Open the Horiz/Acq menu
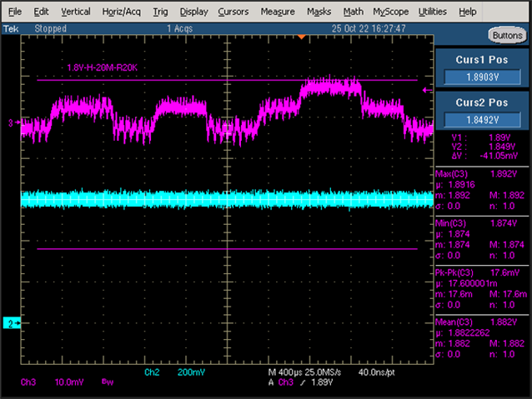Screen dimensions: 532x399 [121, 12]
